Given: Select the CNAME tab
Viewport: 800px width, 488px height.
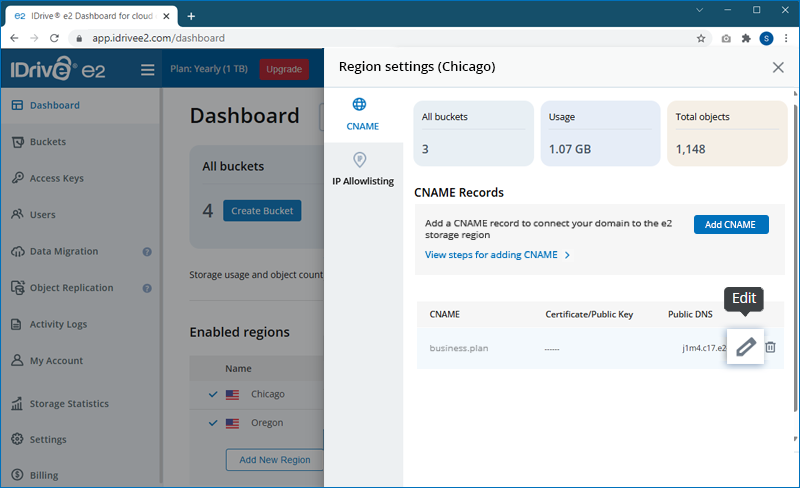Looking at the screenshot, I should pos(362,114).
